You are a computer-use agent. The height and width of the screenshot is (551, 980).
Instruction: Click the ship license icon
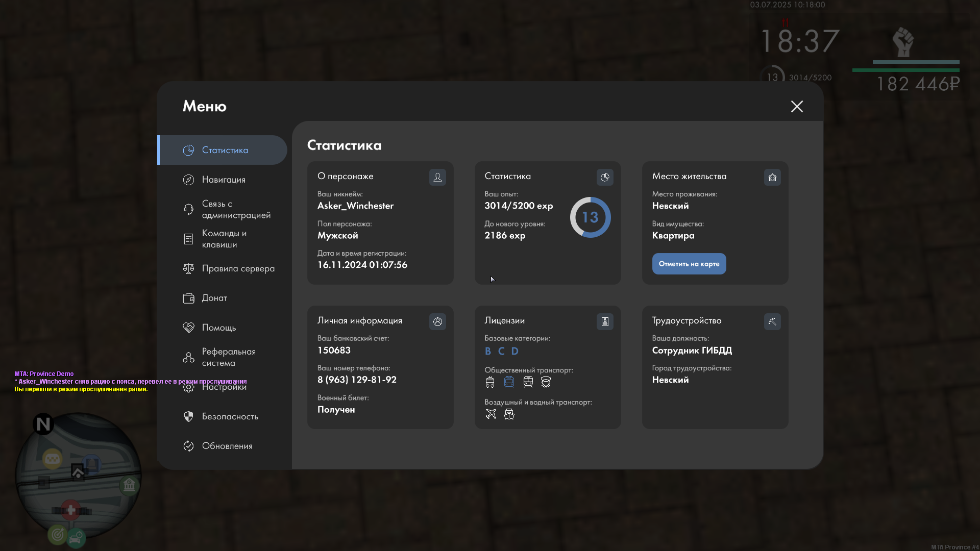click(x=509, y=414)
